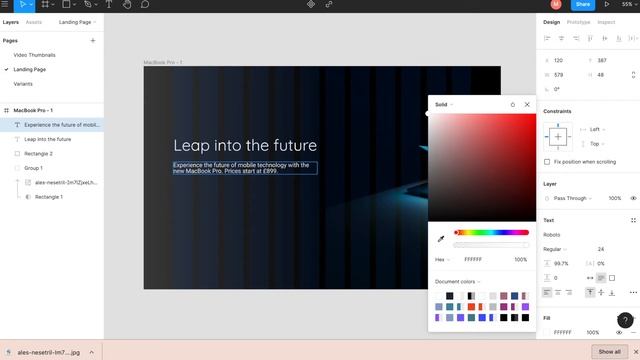Click the blue Share button
Image resolution: width=640 pixels, height=360 pixels.
tap(582, 4)
